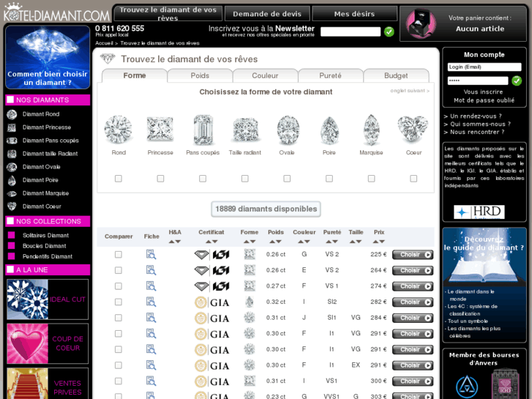The width and height of the screenshot is (532, 399).
Task: Click the Kotel-Diamant.com logo
Action: coord(56,13)
